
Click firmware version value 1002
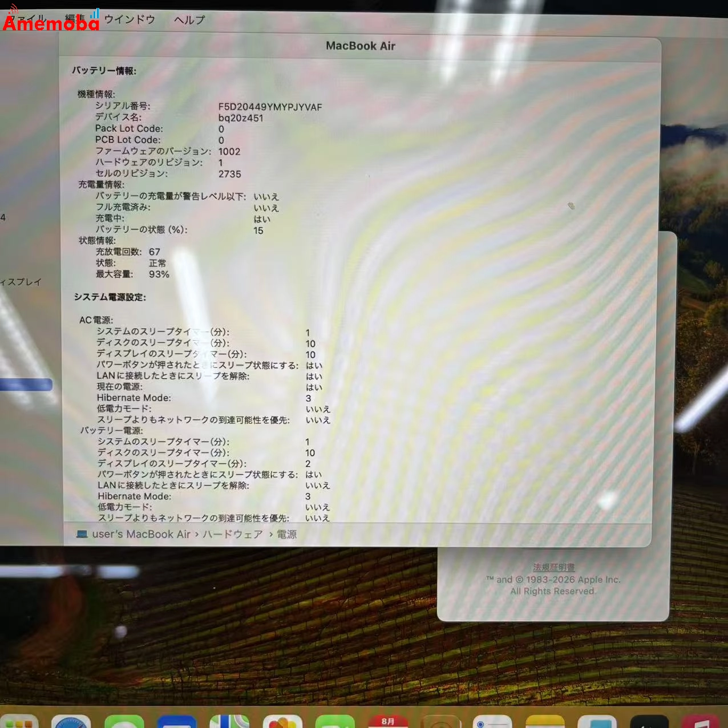pos(229,151)
